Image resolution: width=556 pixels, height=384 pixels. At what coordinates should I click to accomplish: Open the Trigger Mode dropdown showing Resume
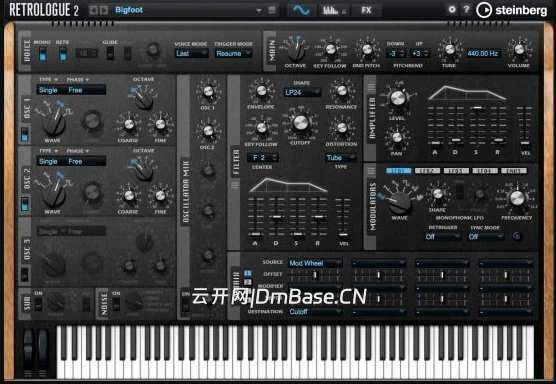point(233,54)
